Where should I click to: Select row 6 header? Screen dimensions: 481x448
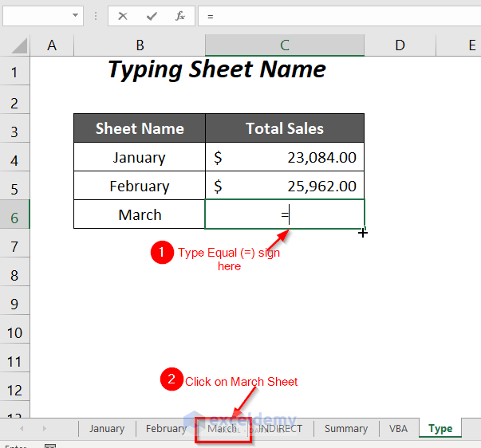[x=14, y=214]
